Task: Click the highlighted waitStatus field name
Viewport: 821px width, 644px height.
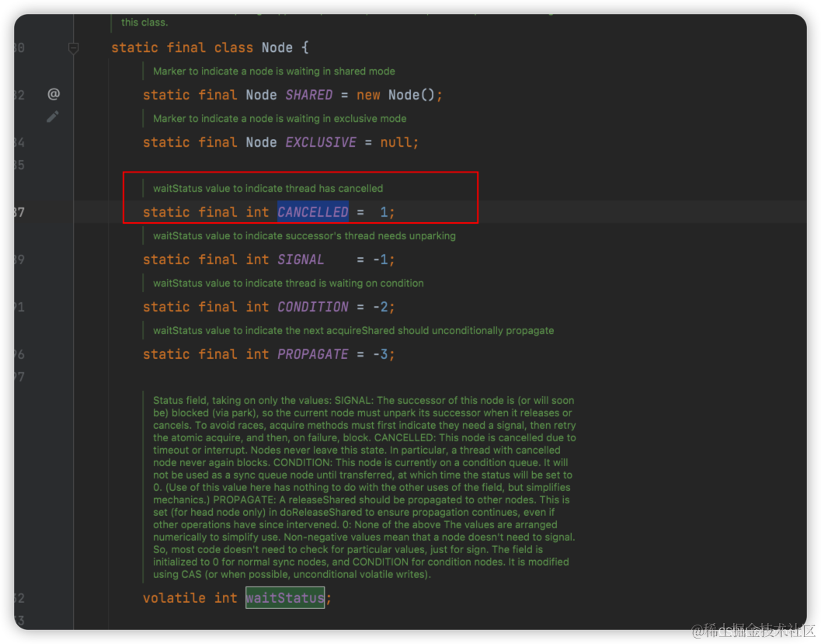Action: point(285,598)
